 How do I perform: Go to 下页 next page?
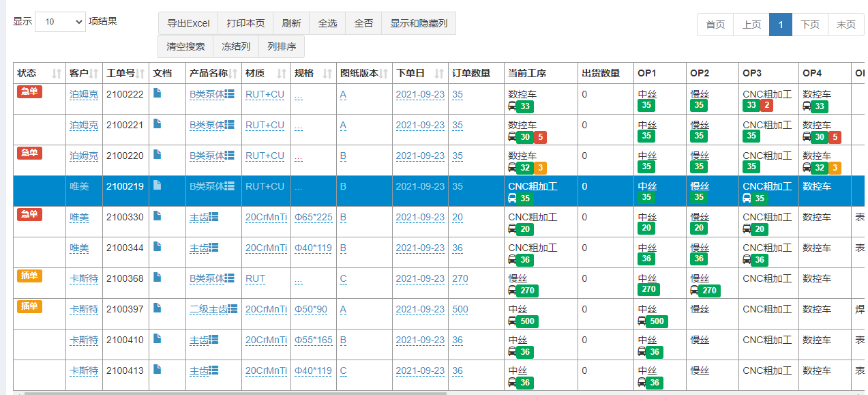pos(810,25)
